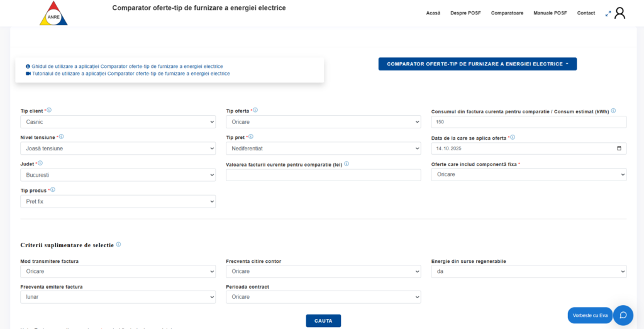Viewport: 644px width, 329px height.
Task: Open the chat bubble icon
Action: [623, 315]
